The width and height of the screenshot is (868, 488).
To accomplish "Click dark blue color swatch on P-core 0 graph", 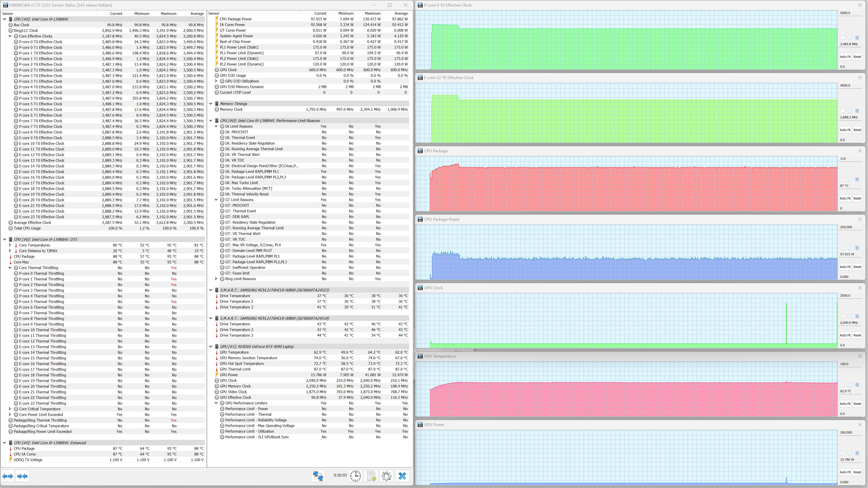I will 857,38.
